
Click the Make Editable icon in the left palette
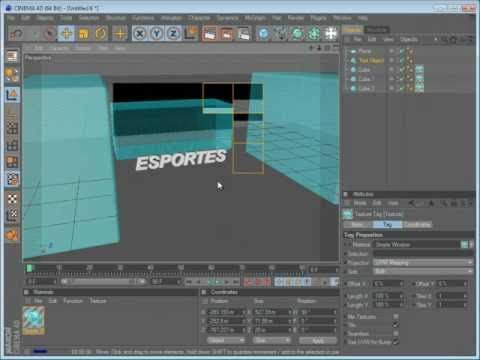[x=12, y=56]
